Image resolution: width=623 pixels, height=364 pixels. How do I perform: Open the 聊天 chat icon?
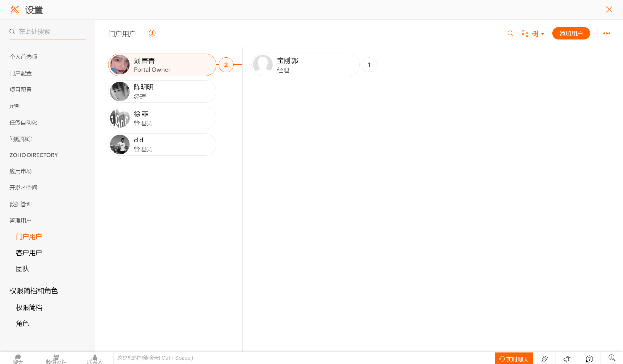click(x=18, y=359)
